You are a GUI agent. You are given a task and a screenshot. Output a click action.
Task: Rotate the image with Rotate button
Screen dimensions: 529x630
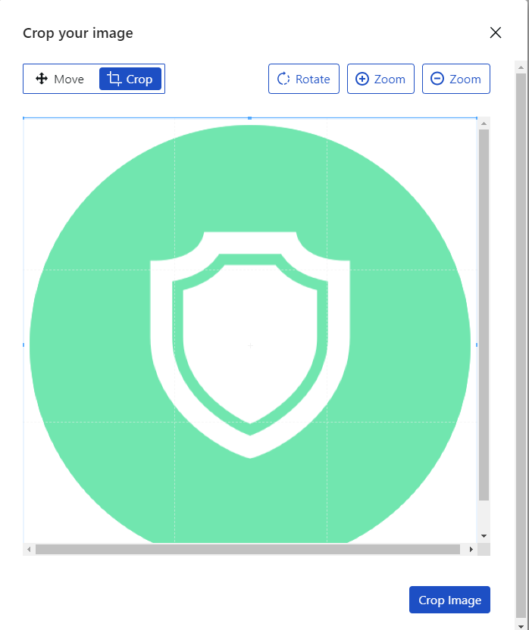pyautogui.click(x=304, y=79)
